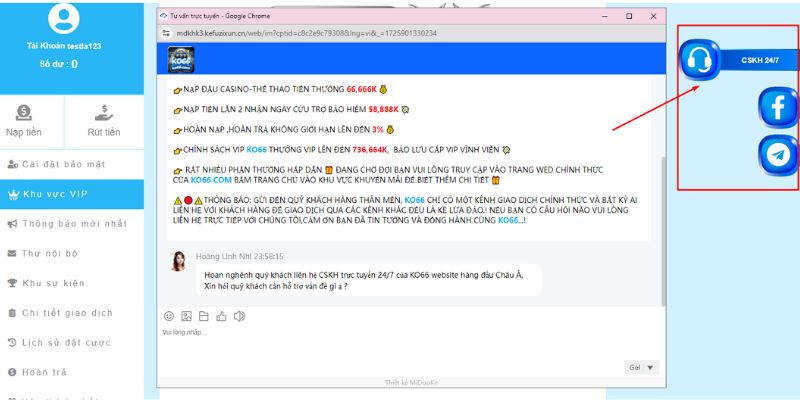Image resolution: width=800 pixels, height=400 pixels.
Task: Click the send image icon in chat
Action: (186, 316)
